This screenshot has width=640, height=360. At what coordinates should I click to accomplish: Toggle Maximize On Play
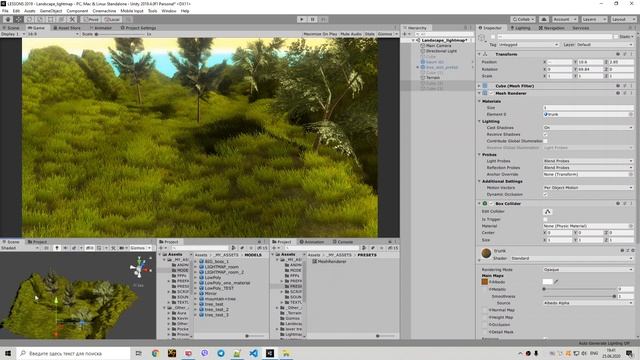(320, 34)
